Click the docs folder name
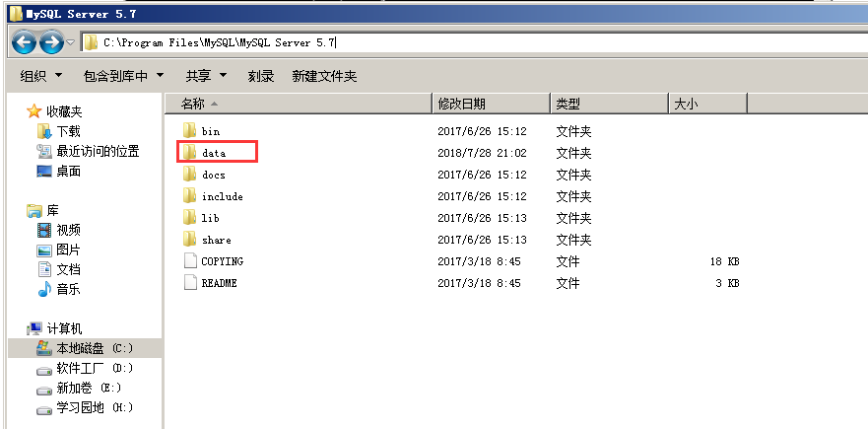 [x=213, y=175]
